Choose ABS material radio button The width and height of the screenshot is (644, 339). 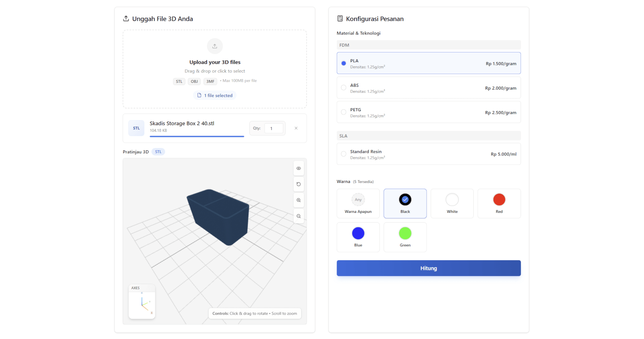pos(344,88)
